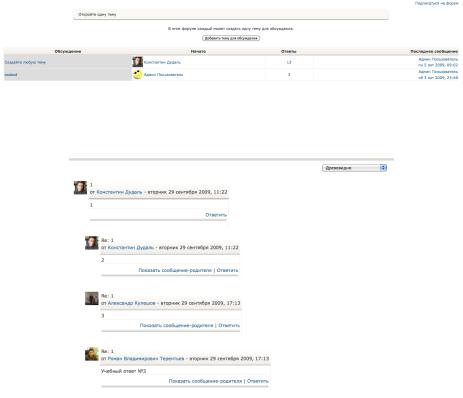Image resolution: width=463 pixels, height=398 pixels.
Task: Click Константин's avatar on the reply with text 2
Action: [92, 243]
